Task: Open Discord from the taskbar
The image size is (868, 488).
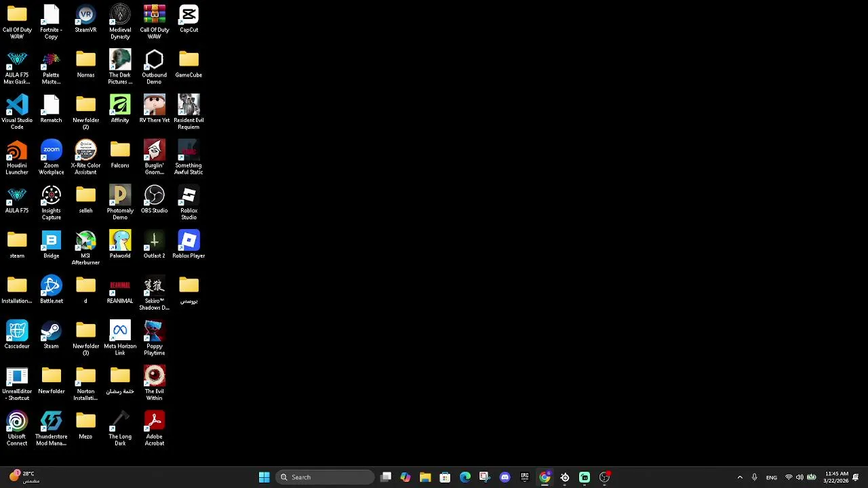Action: tap(505, 477)
